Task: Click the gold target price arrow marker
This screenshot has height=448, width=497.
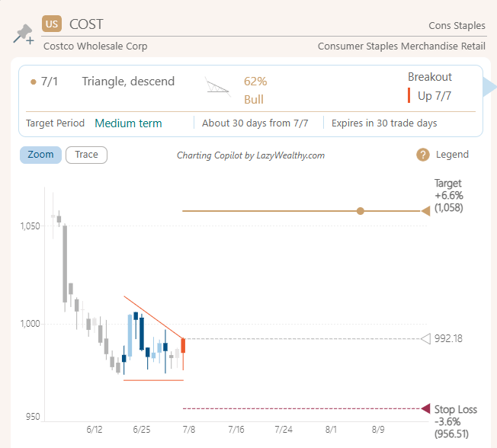Action: coord(425,211)
